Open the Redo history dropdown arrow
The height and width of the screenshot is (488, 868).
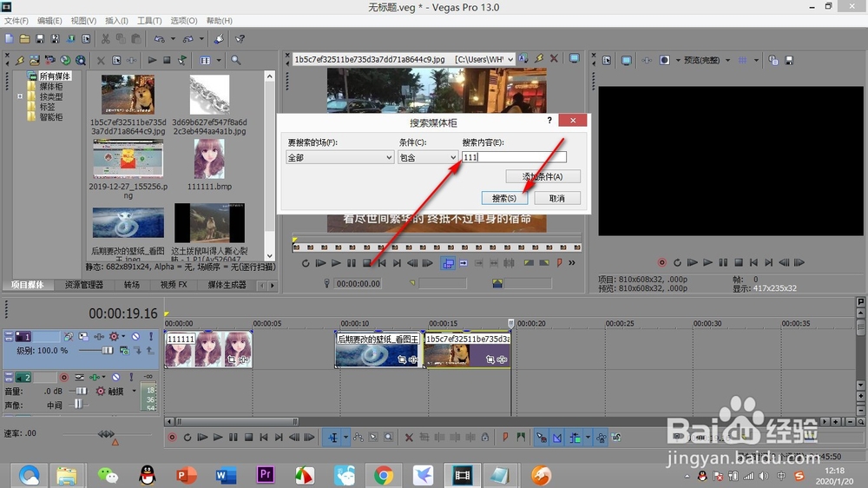click(x=201, y=39)
